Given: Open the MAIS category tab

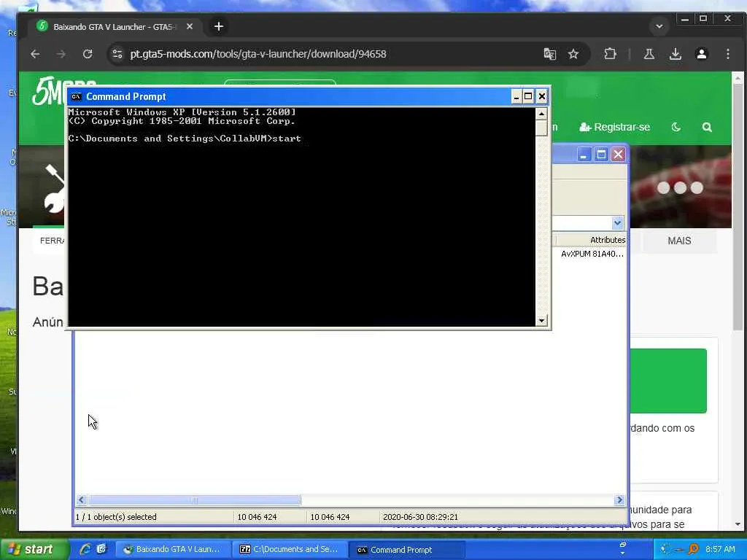Looking at the screenshot, I should 679,241.
